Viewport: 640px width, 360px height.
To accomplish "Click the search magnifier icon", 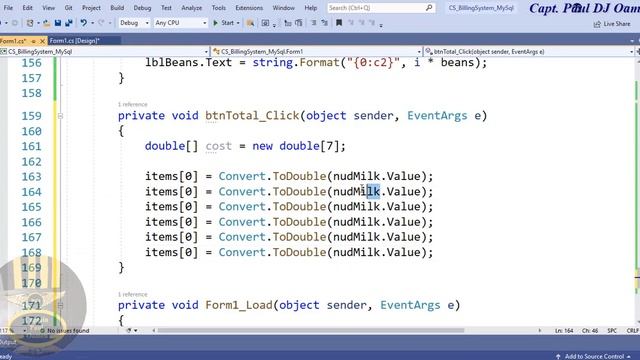I will click(x=429, y=8).
